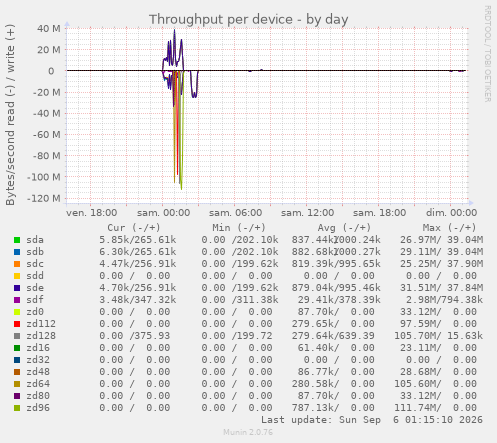Click the zd0 lime legend swatch
Image resolution: width=497 pixels, height=443 pixels.
click(17, 312)
